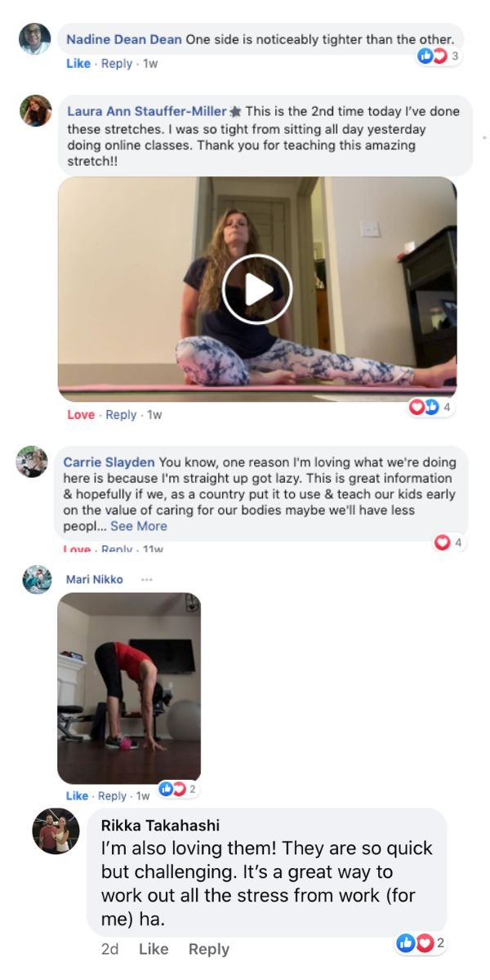Open Laura Ann Stauffer-Miller's avatar
490x980 pixels.
point(35,110)
